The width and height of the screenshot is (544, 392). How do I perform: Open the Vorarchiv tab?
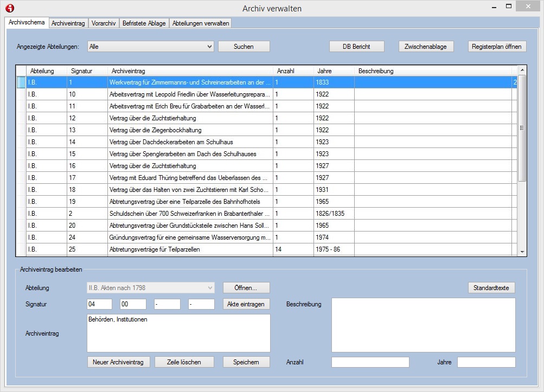pos(103,23)
